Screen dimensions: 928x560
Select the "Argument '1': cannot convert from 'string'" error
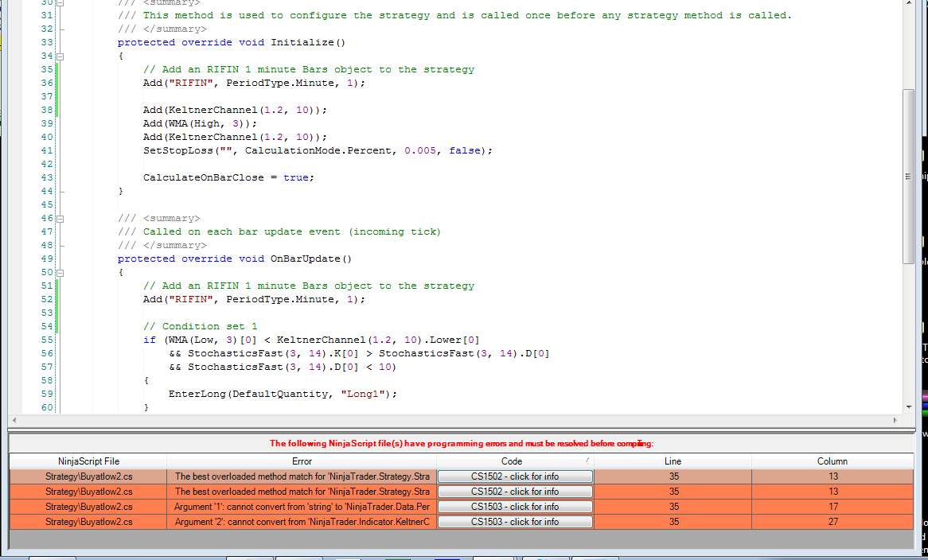pyautogui.click(x=302, y=507)
